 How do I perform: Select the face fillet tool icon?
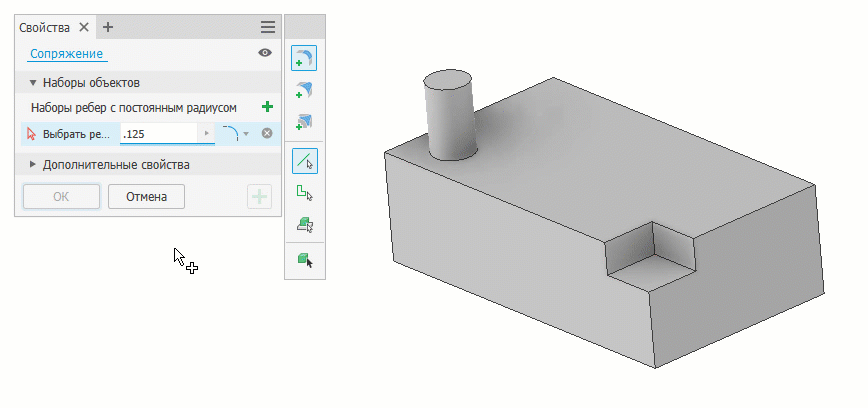[304, 90]
